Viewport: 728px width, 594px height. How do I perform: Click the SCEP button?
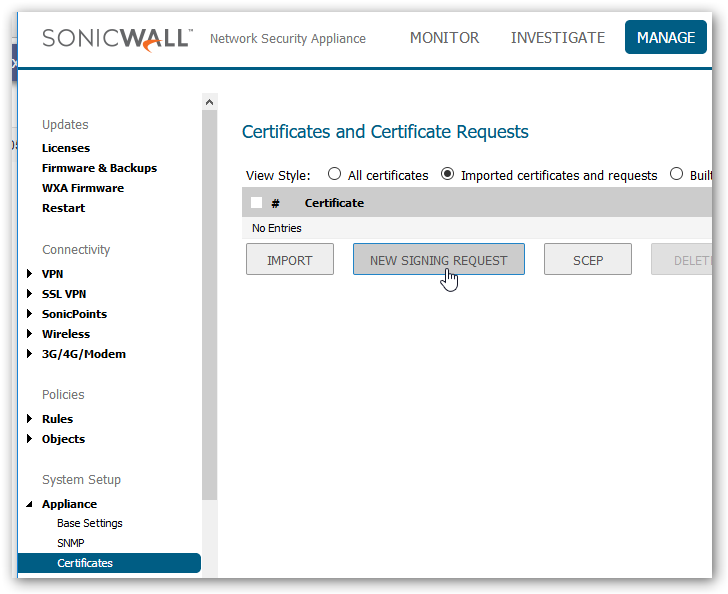coord(588,259)
